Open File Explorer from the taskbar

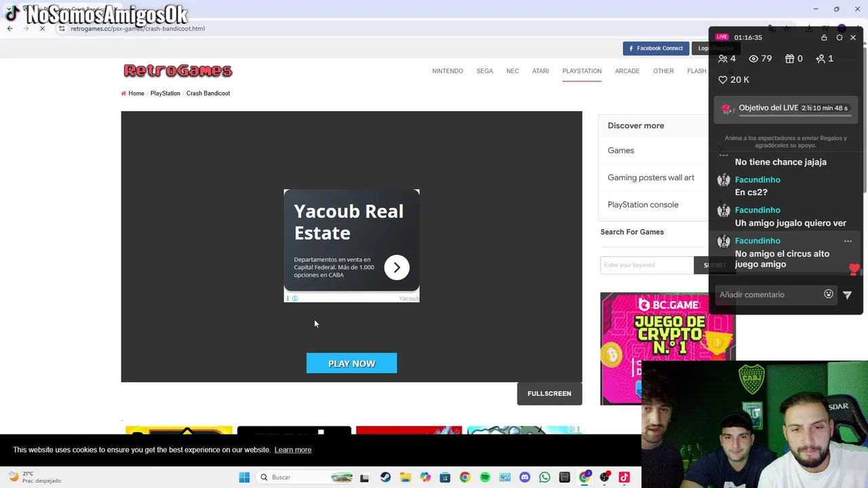coord(406,478)
